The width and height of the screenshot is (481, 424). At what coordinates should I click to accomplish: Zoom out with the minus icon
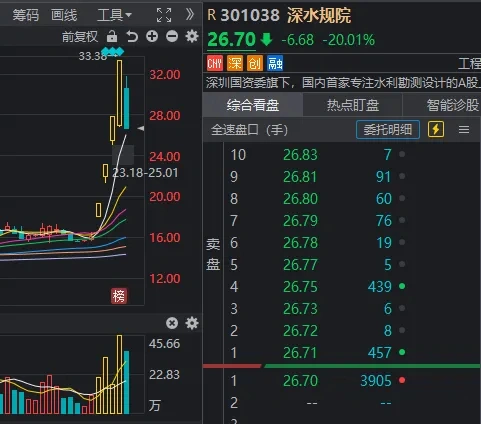172,36
